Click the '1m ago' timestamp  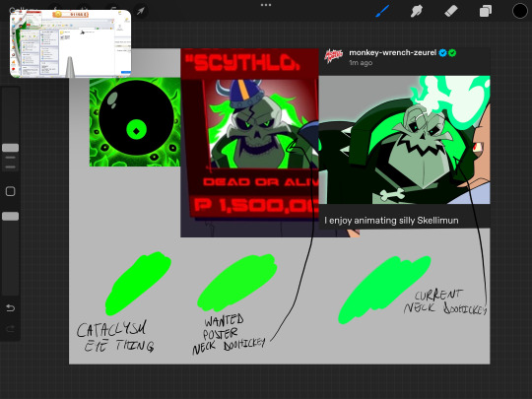point(361,63)
